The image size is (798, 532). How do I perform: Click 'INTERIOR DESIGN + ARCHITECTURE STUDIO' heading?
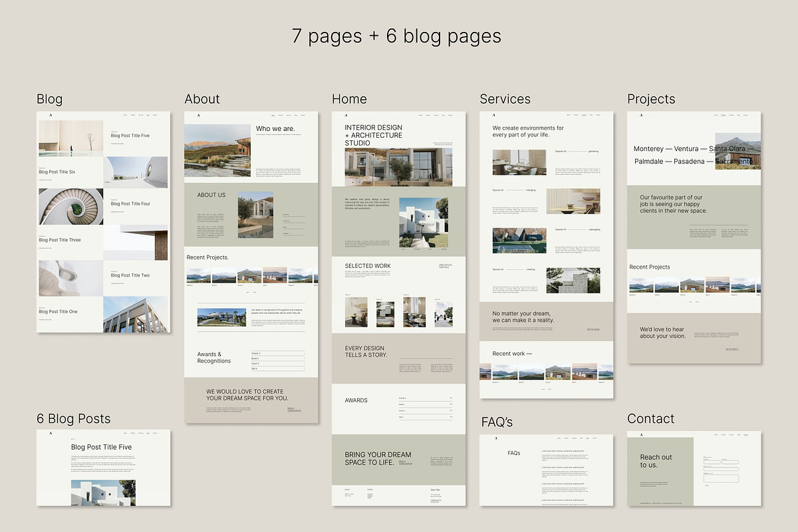click(x=373, y=135)
